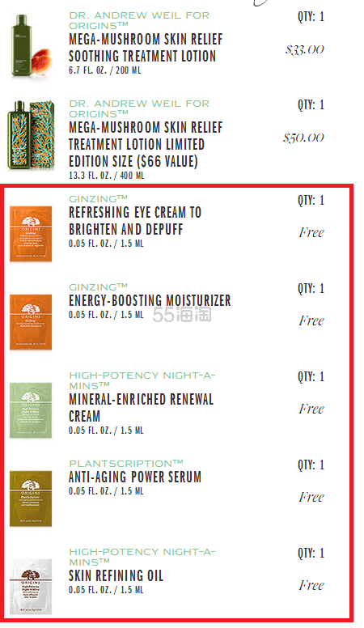Open Refreshing Eye Cream to Brighten and Depuff
The width and height of the screenshot is (364, 628).
(x=135, y=221)
